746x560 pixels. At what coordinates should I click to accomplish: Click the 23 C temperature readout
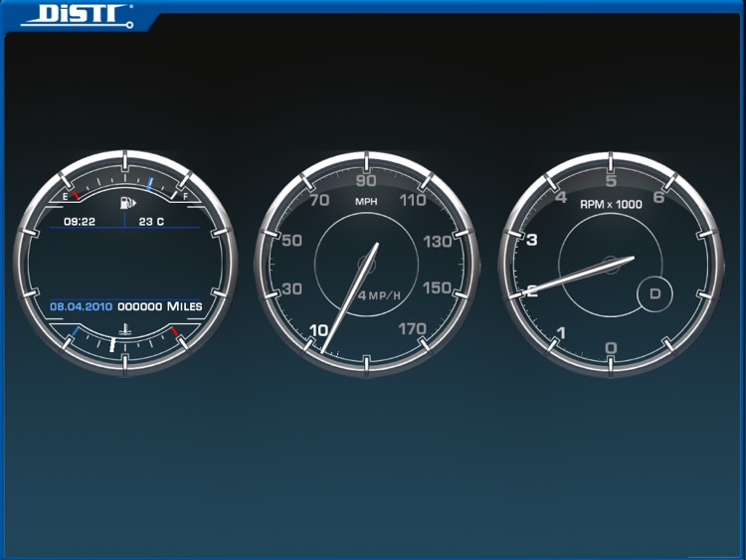click(x=151, y=221)
